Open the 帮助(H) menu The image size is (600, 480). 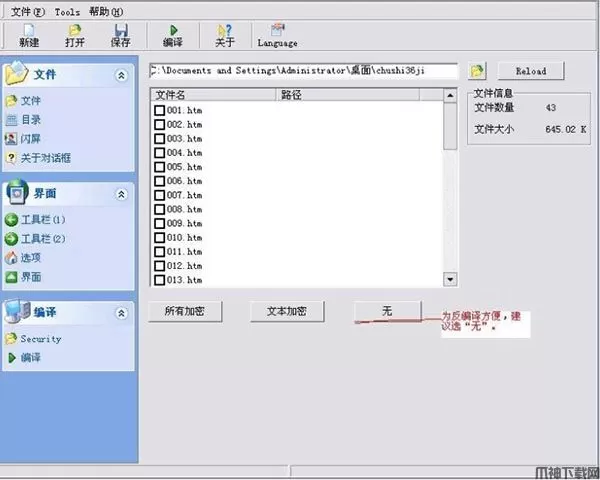point(106,12)
